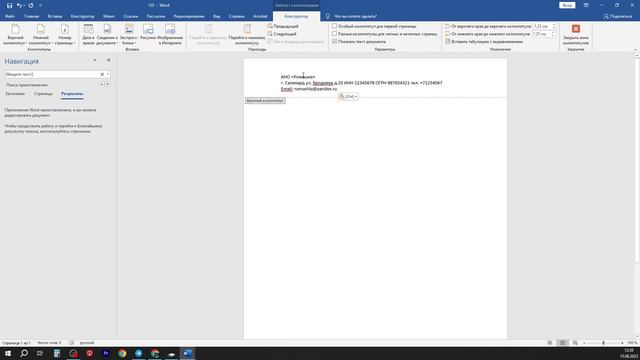Repeat the last action
640x360 pixels.
31,5
